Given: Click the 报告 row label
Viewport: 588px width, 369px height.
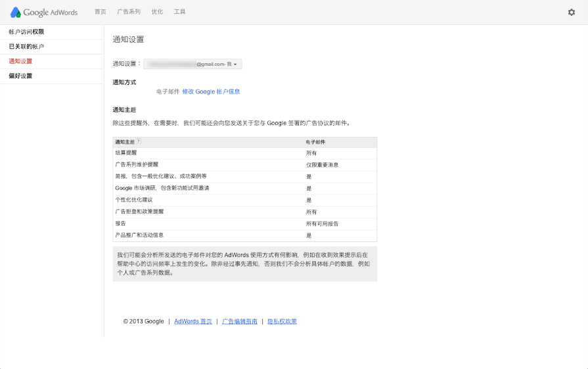Looking at the screenshot, I should (x=120, y=224).
